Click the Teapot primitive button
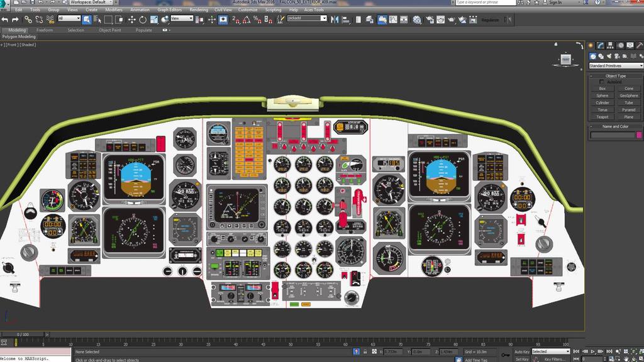Screen dimensions: 644x362 click(602, 117)
